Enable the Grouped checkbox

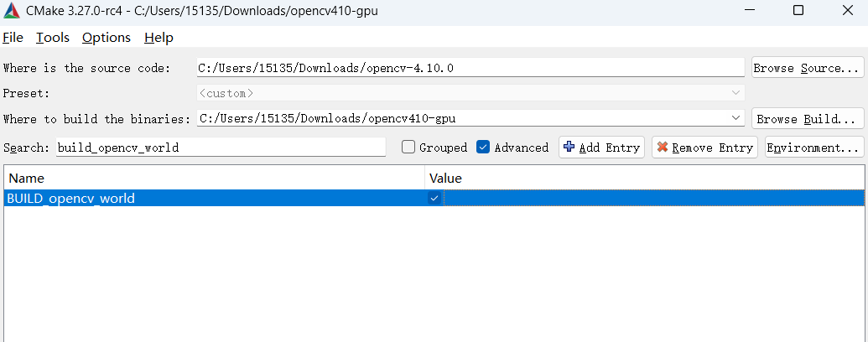tap(408, 148)
